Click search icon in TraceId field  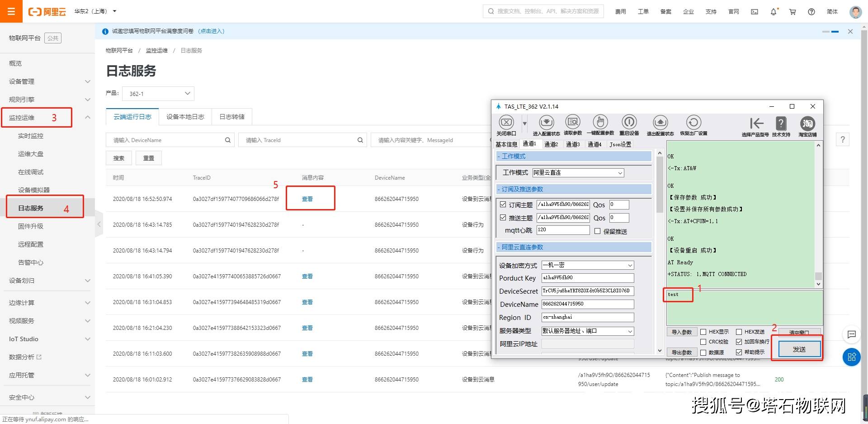(360, 140)
